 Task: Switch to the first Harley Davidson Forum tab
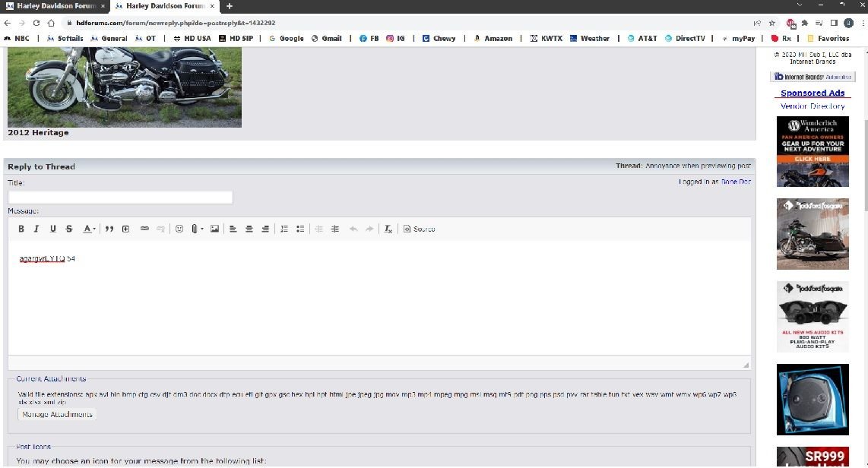pos(54,6)
